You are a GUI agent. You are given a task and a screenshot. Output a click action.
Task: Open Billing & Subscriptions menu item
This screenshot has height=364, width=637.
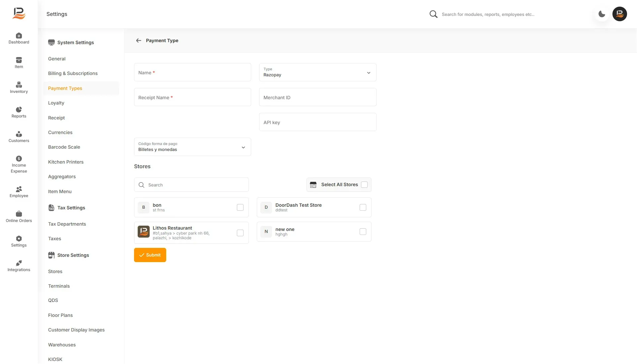[x=73, y=73]
